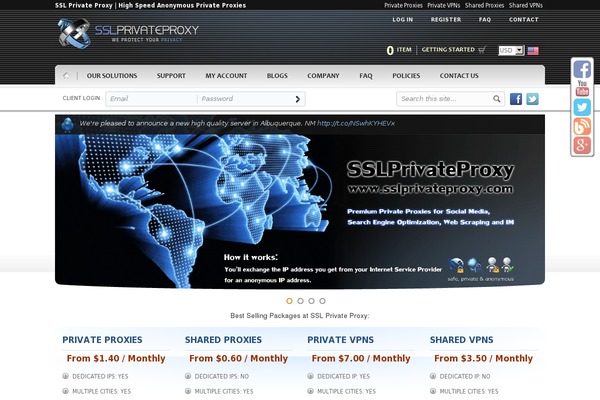
Task: Open the My Account menu
Action: click(x=226, y=76)
